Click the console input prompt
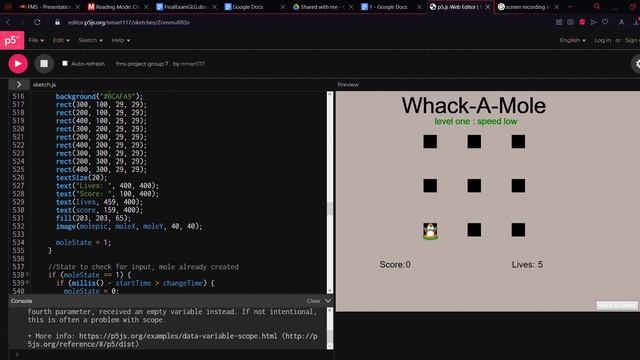640x360 pixels. click(17, 355)
